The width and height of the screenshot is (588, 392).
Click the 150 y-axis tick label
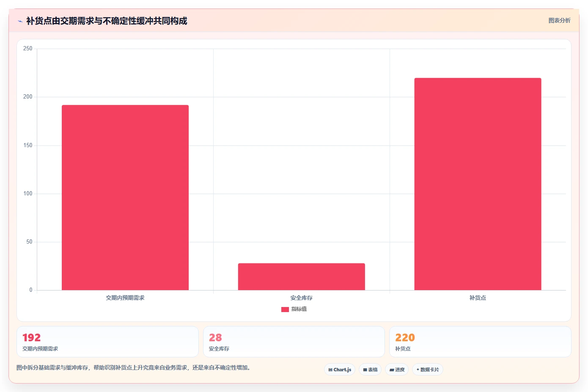[x=28, y=145]
